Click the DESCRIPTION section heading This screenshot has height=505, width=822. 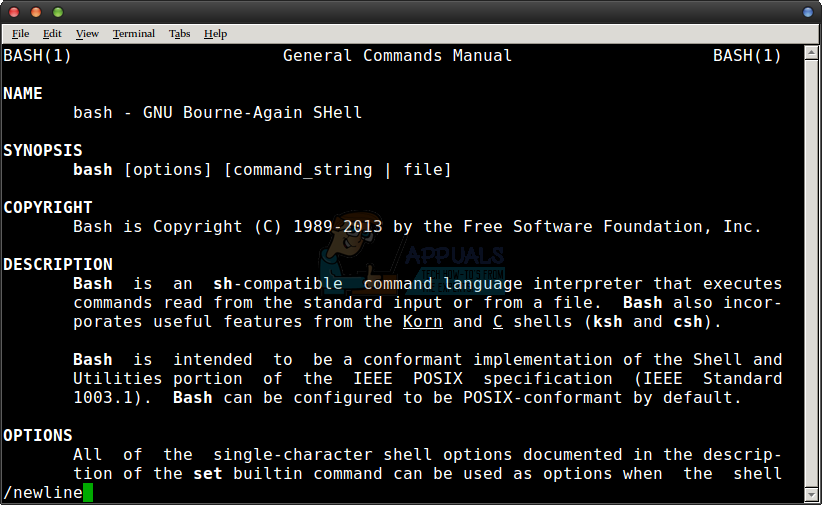(58, 264)
